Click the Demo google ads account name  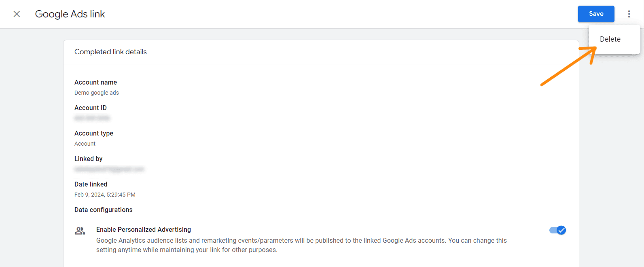[97, 93]
